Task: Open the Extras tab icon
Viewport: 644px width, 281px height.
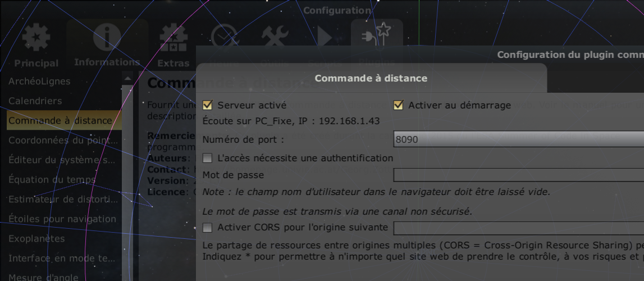Action: tap(173, 38)
